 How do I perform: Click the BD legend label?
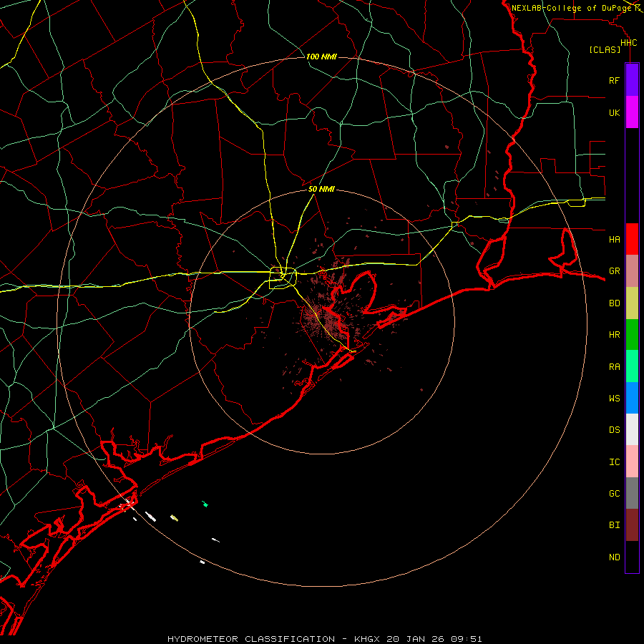[x=614, y=303]
